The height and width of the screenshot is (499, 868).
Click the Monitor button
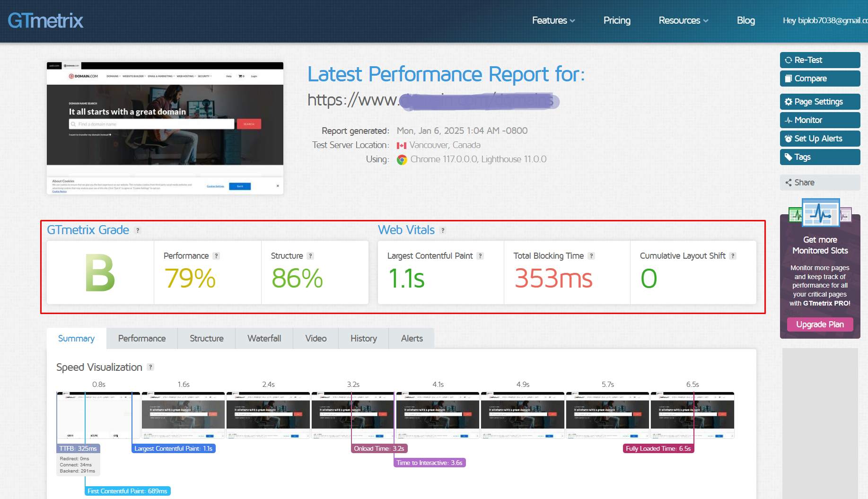pos(820,120)
